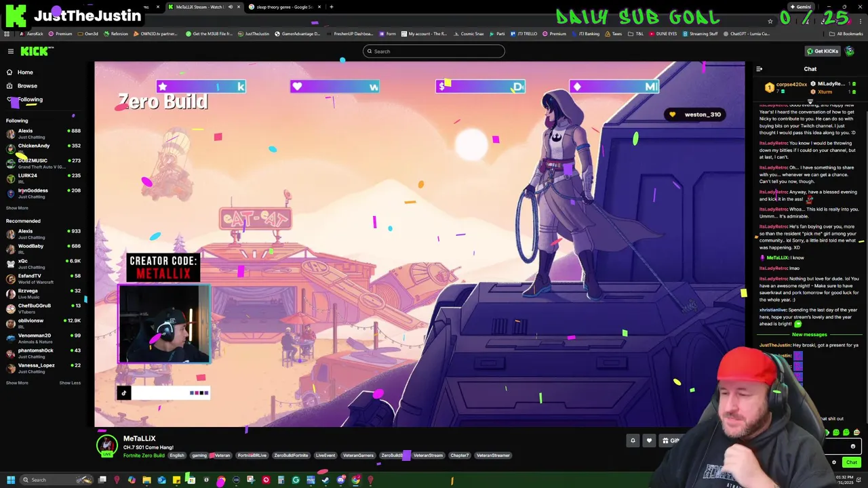Go to Home in sidebar

point(25,72)
